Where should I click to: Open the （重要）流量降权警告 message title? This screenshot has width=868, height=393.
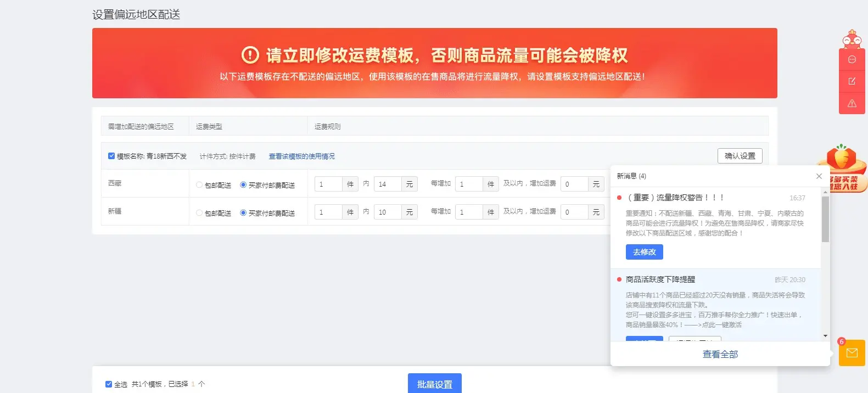(x=675, y=198)
